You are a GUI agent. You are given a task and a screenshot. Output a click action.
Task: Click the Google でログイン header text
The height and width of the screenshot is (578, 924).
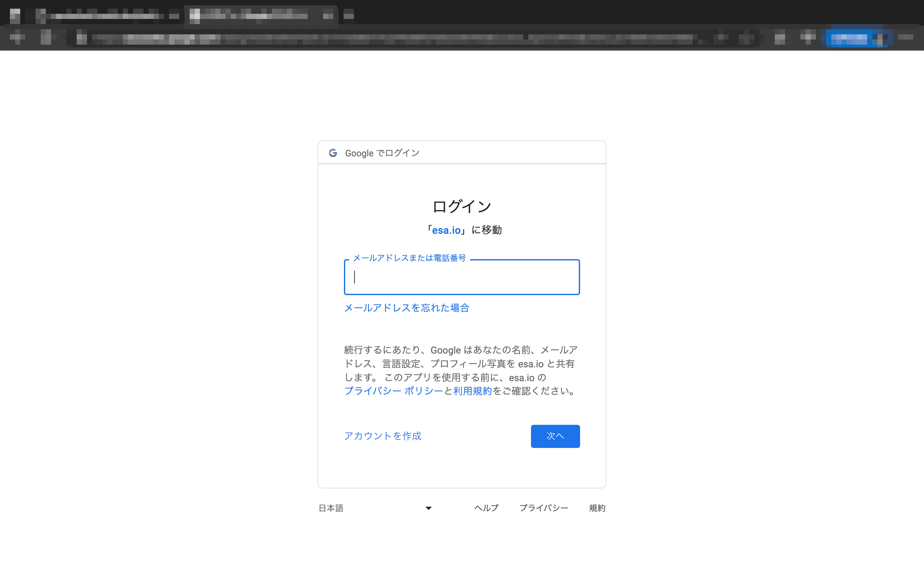pyautogui.click(x=382, y=153)
